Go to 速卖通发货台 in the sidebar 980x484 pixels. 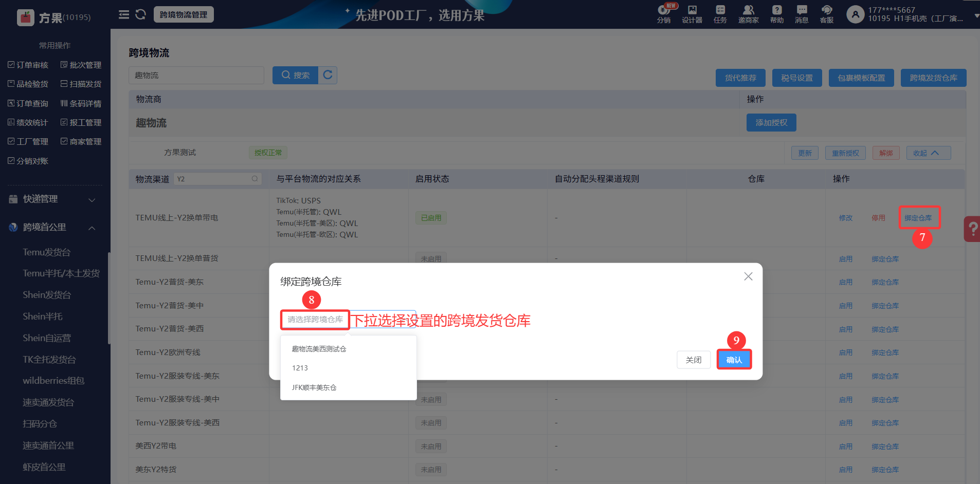pyautogui.click(x=48, y=402)
